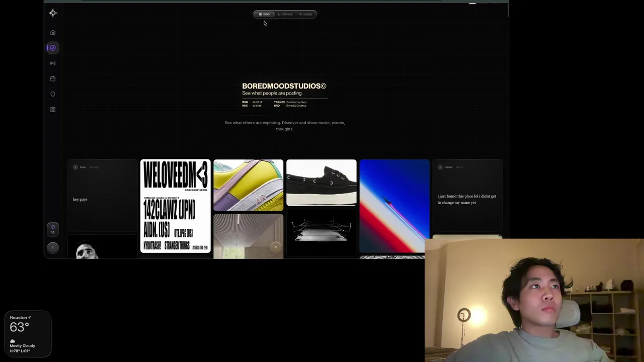644x362 pixels.
Task: Open the calendar icon in the sidebar
Action: click(x=53, y=79)
